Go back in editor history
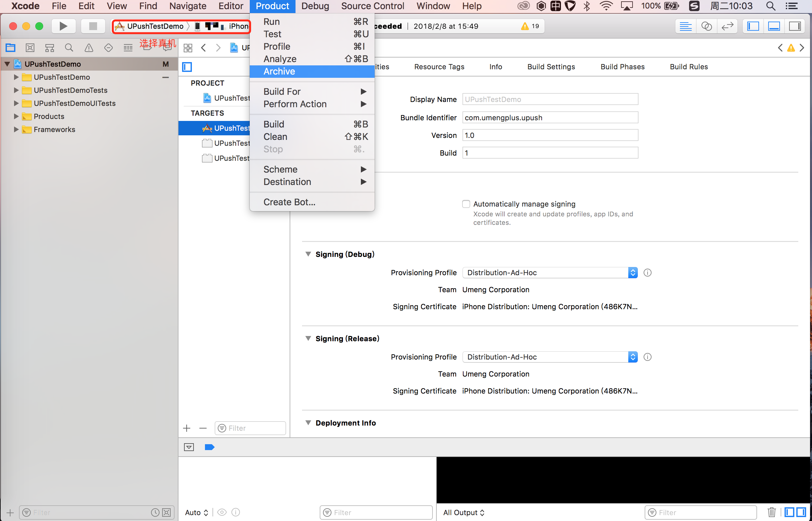The width and height of the screenshot is (812, 521). point(203,48)
